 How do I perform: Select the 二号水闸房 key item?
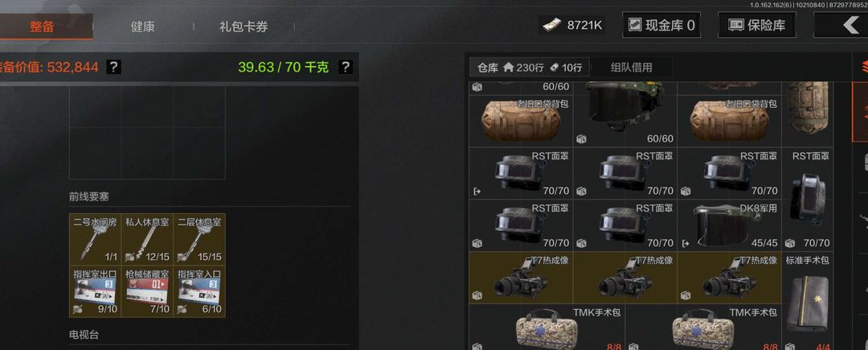tap(95, 239)
